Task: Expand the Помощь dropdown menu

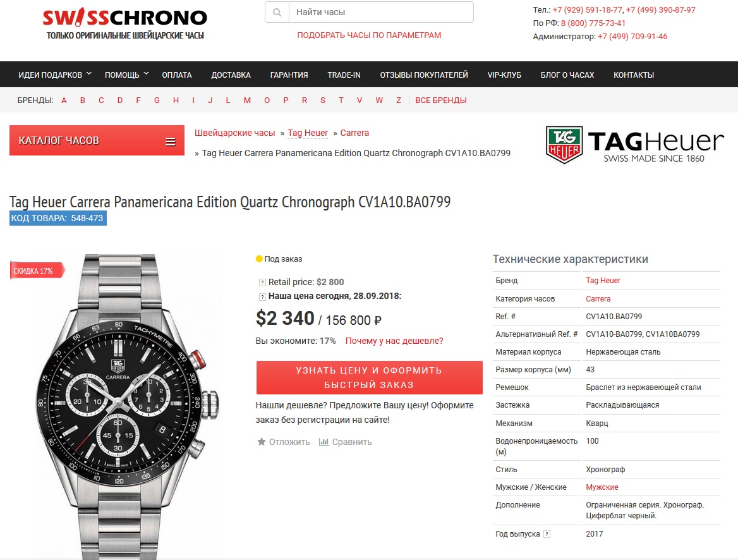Action: pyautogui.click(x=126, y=75)
